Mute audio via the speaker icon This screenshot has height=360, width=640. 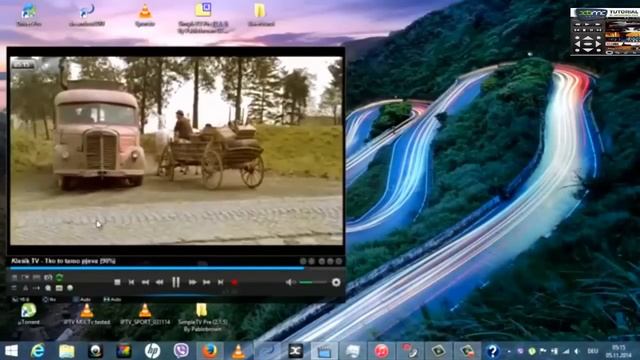[x=290, y=282]
